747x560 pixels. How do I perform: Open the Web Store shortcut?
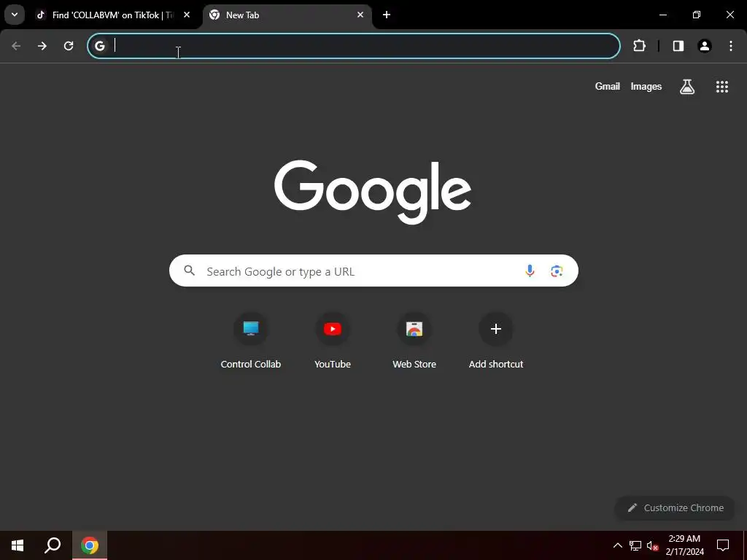pos(414,341)
